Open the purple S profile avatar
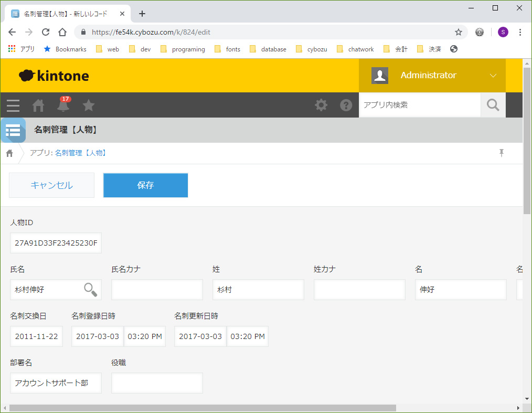532x413 pixels. point(503,32)
